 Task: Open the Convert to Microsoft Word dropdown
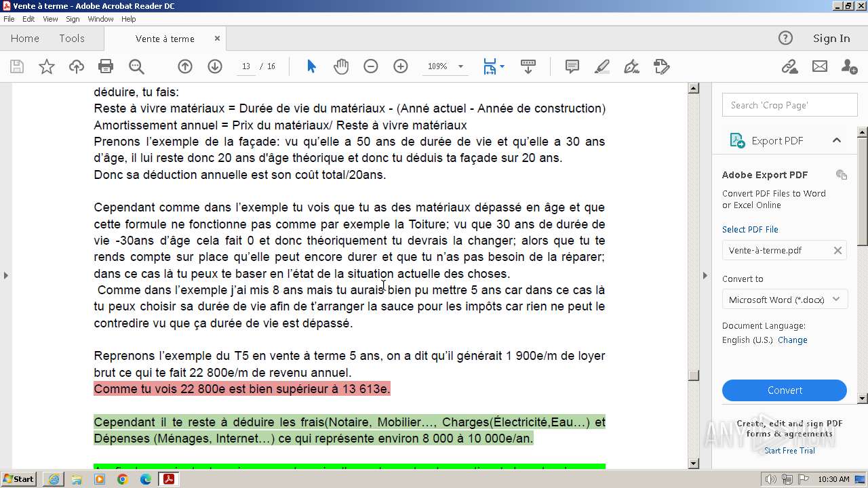point(785,300)
